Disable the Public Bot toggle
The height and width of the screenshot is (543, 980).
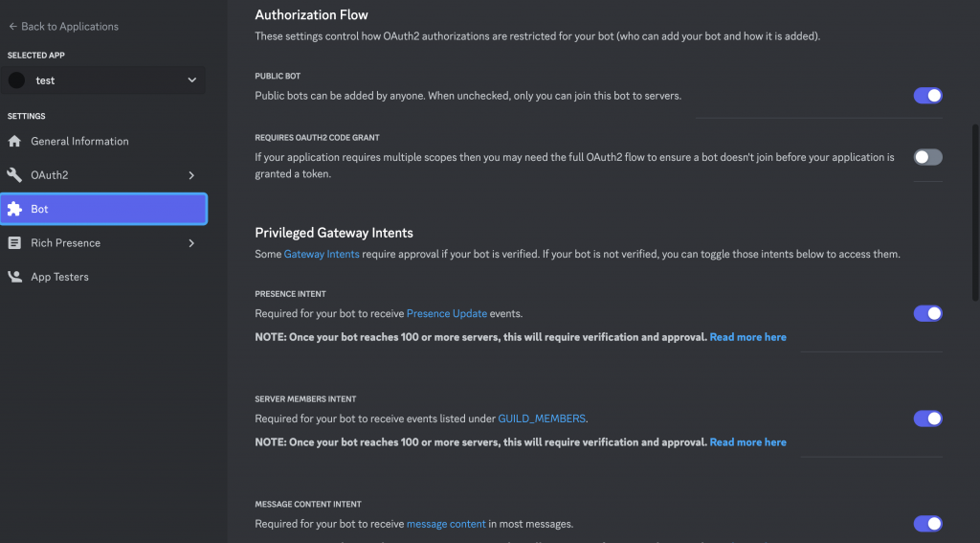tap(927, 96)
